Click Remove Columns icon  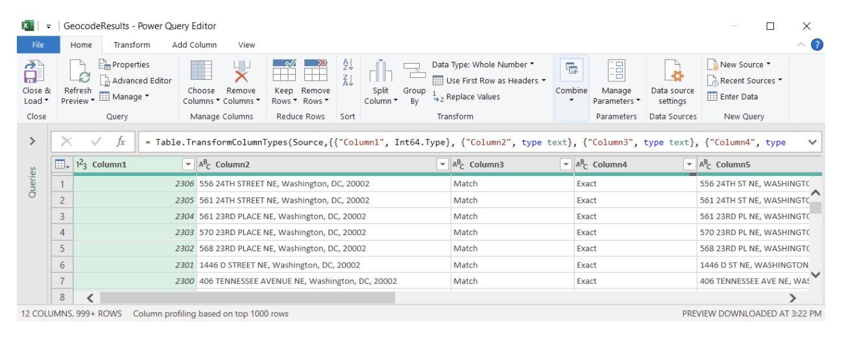point(241,71)
